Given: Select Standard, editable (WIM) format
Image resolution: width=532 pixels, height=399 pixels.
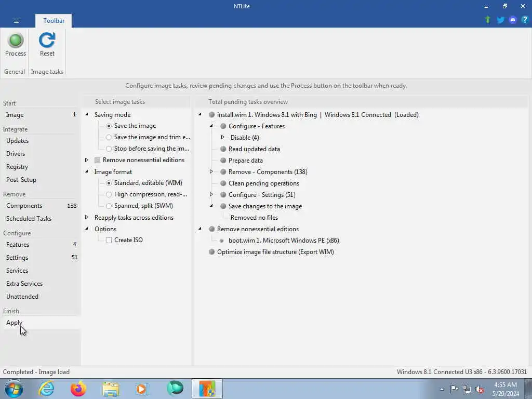Looking at the screenshot, I should [x=109, y=183].
